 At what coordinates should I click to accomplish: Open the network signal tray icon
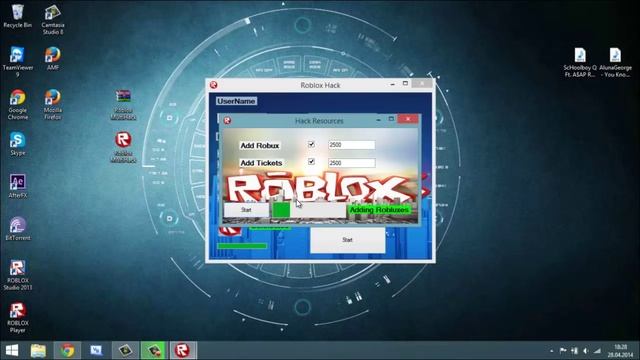tap(597, 351)
